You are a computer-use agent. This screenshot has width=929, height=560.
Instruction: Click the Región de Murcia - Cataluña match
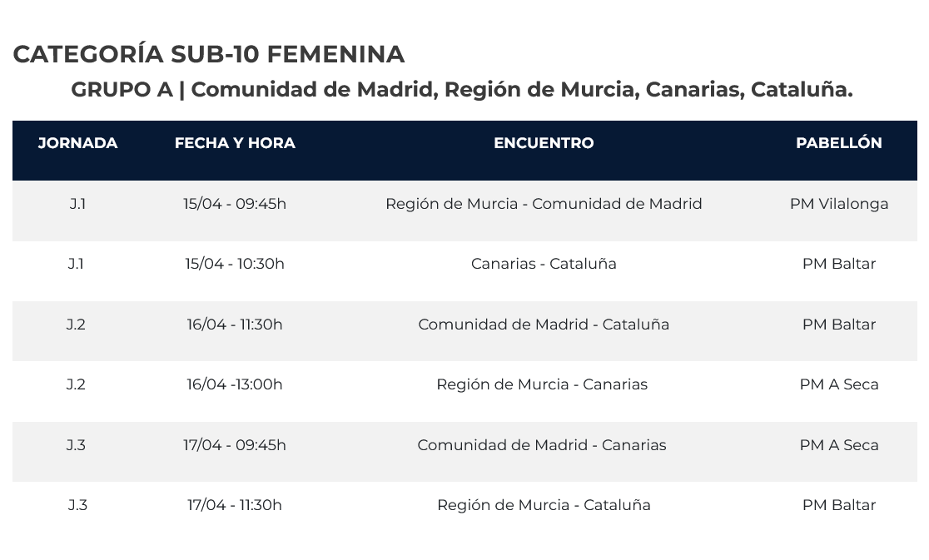(544, 505)
